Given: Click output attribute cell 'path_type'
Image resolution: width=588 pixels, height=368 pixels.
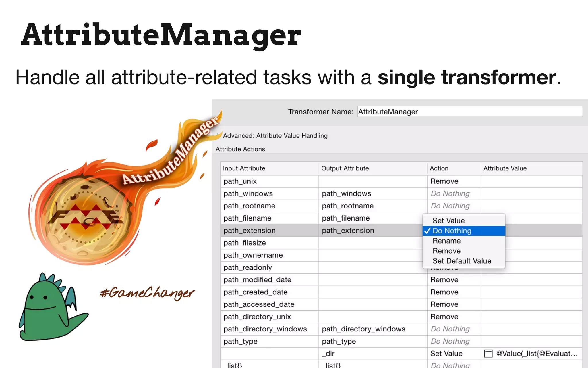Looking at the screenshot, I should pyautogui.click(x=373, y=342).
